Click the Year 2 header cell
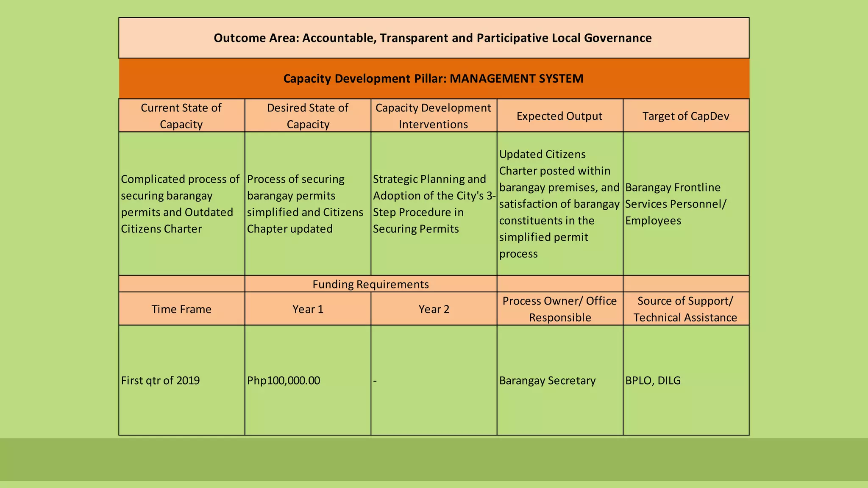The width and height of the screenshot is (868, 488). 434,309
